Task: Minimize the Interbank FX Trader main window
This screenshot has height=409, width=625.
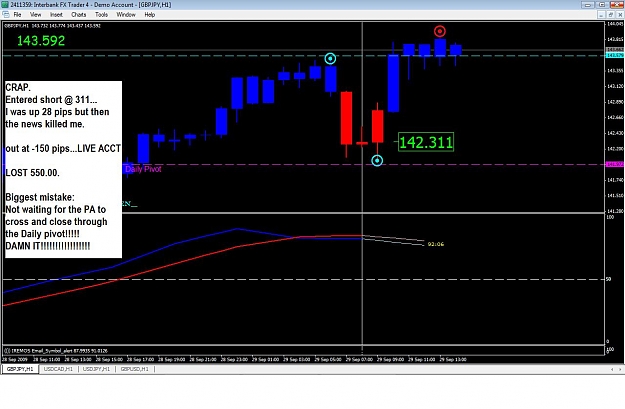Action: pyautogui.click(x=588, y=5)
